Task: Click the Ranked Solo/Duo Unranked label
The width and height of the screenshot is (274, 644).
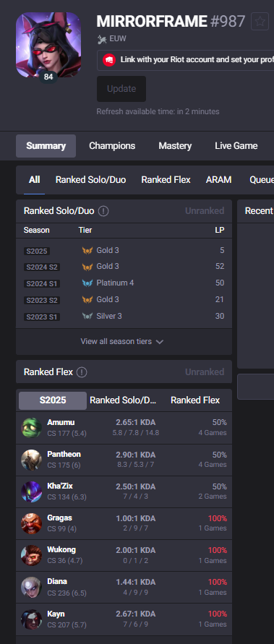Action: 205,211
